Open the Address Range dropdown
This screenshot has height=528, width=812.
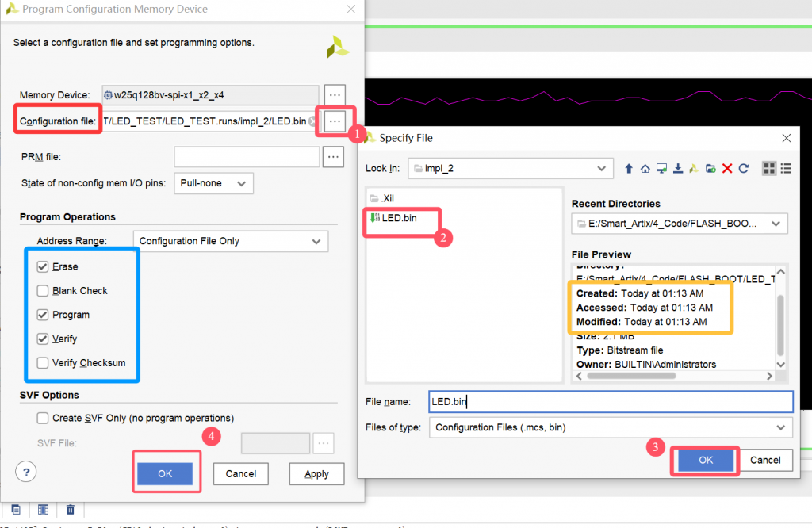coord(229,241)
